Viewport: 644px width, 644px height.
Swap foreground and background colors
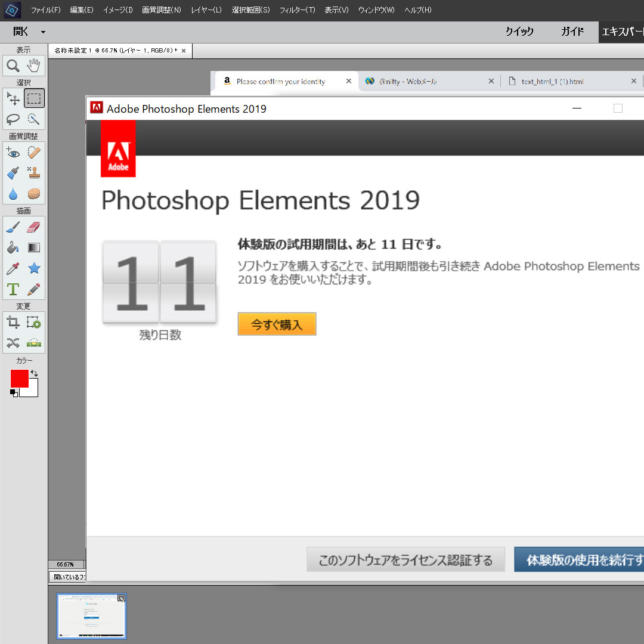pyautogui.click(x=35, y=373)
